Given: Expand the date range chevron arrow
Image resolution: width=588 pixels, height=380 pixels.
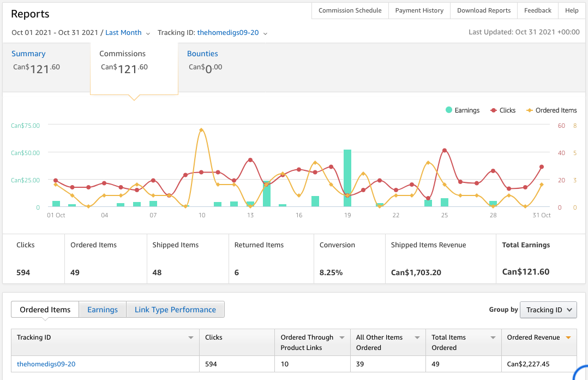Looking at the screenshot, I should click(148, 33).
